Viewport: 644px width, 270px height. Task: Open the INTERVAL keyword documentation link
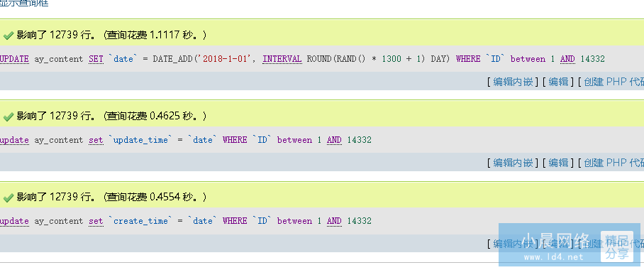282,59
